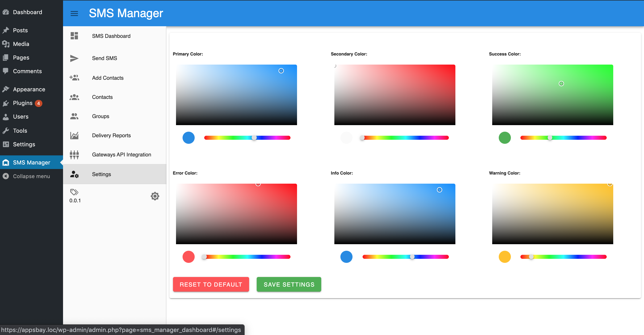Open the WordPress Plugins link
The width and height of the screenshot is (644, 335).
tap(23, 103)
